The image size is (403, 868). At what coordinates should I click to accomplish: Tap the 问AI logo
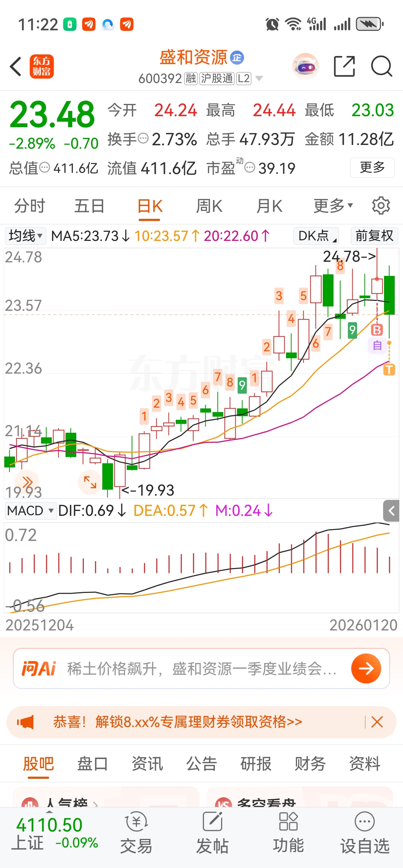tap(39, 668)
